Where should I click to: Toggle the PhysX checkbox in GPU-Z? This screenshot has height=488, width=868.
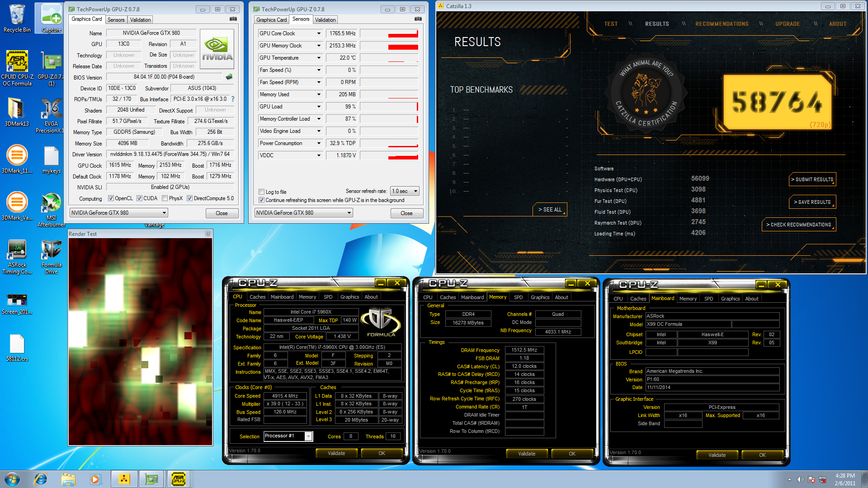click(165, 198)
